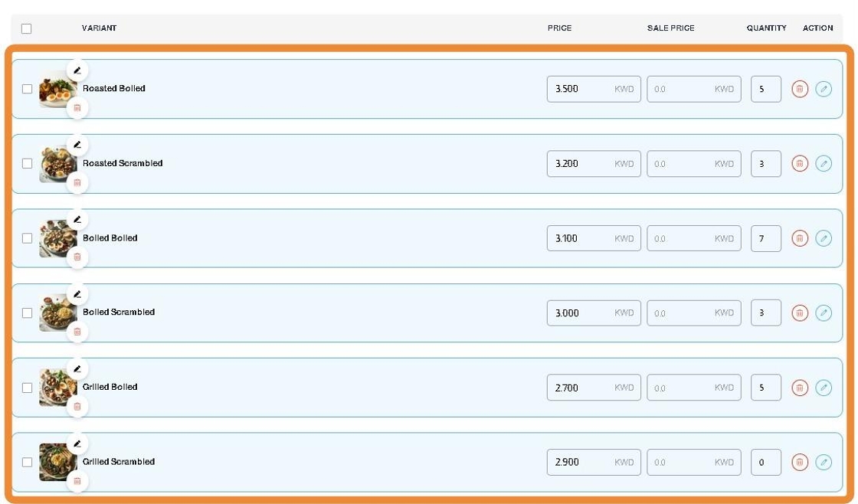858x504 pixels.
Task: Change image pencil icon for Roasted Boiled
Action: click(x=77, y=70)
